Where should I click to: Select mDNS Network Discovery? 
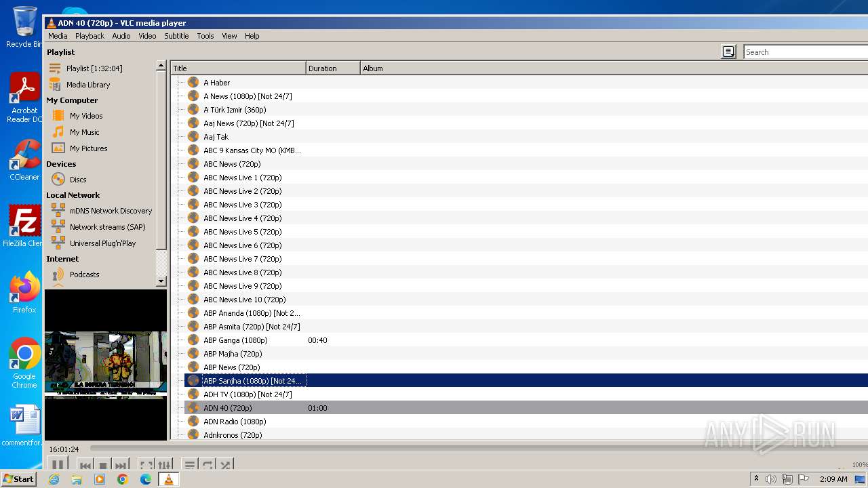click(x=111, y=211)
